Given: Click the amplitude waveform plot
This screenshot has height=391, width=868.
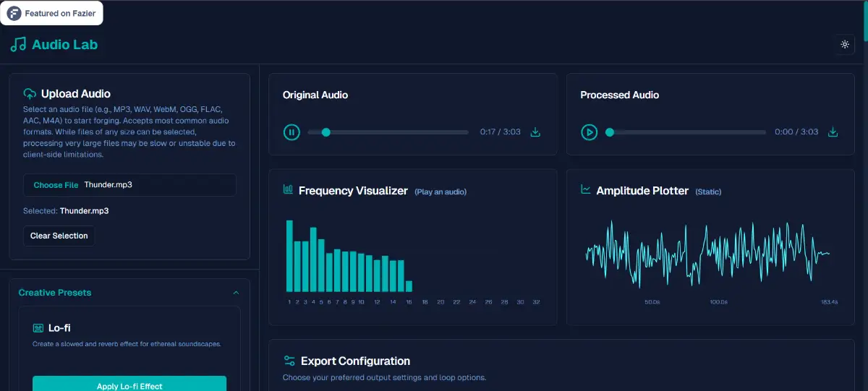Looking at the screenshot, I should [707, 253].
